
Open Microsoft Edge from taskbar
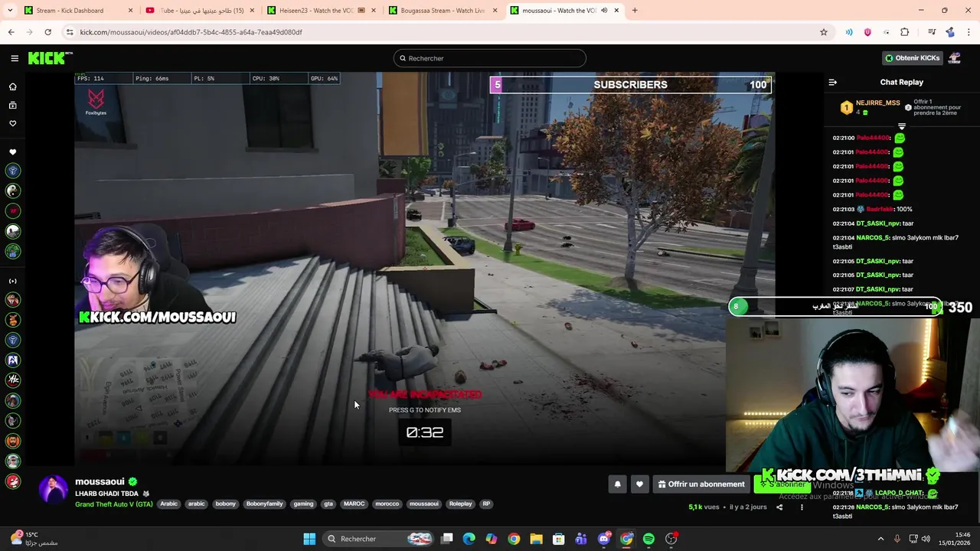coord(469,539)
